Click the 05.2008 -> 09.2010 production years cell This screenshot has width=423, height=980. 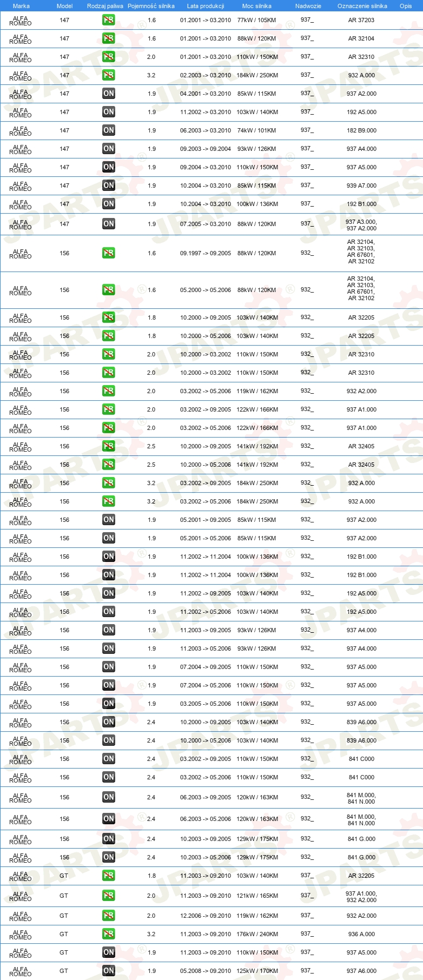(206, 971)
